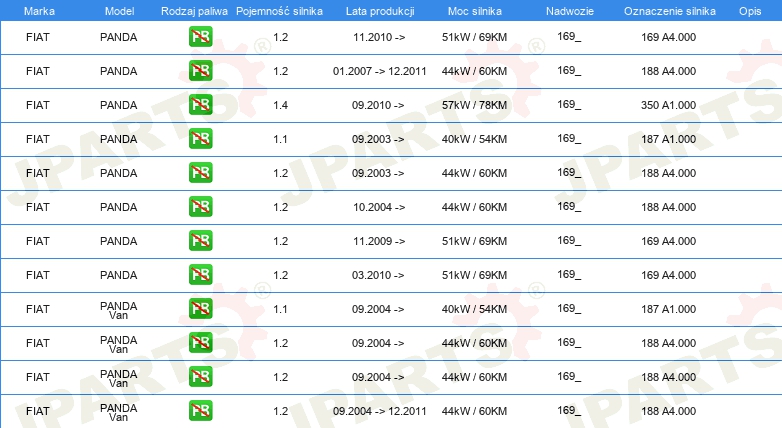Viewport: 782px width, 428px height.
Task: Select the fuel icon for the PANDA Van 1.1 row
Action: pos(200,308)
